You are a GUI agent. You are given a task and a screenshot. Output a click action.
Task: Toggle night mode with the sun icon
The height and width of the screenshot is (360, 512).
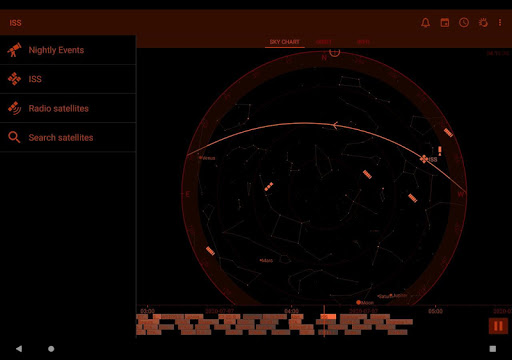[x=483, y=23]
